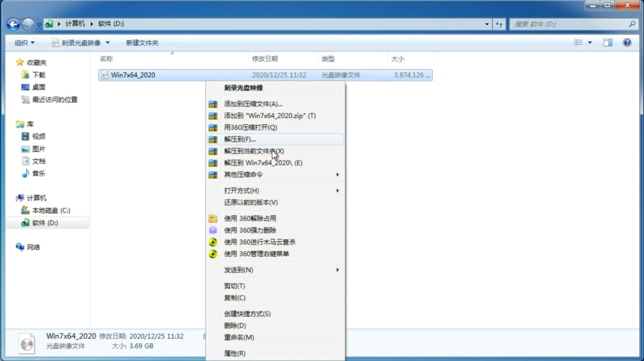Select 解压到Win7x64_2020 folder option
The width and height of the screenshot is (644, 361).
(263, 162)
